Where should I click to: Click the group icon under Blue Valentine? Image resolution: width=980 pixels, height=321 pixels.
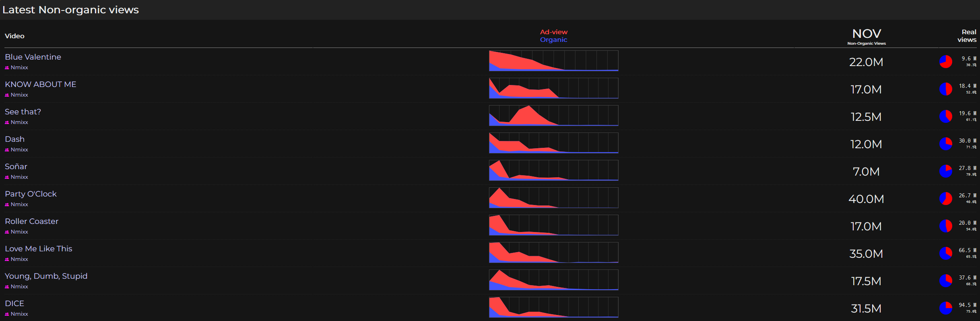tap(7, 68)
